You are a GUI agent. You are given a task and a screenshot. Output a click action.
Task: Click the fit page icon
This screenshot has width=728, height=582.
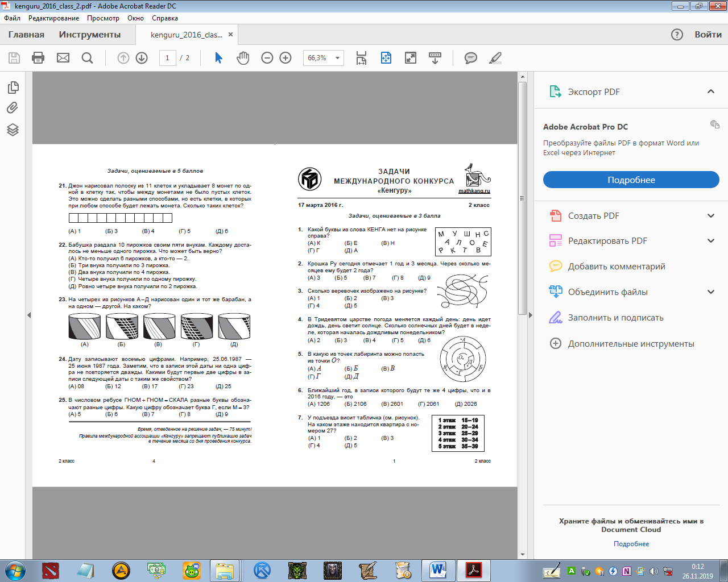(x=386, y=58)
